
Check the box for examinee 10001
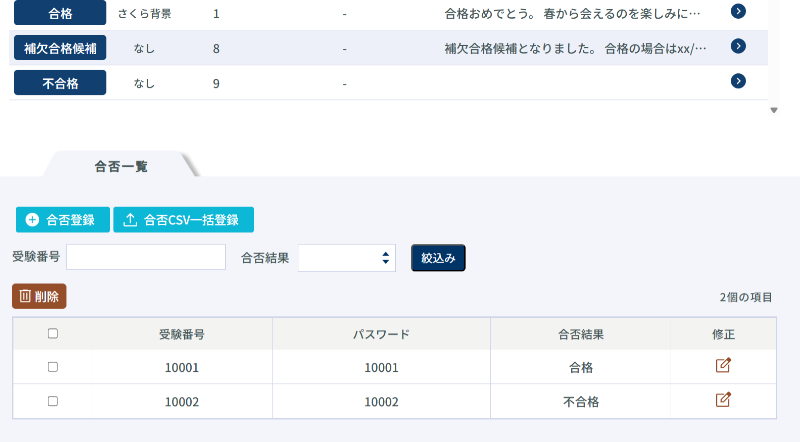click(x=53, y=367)
